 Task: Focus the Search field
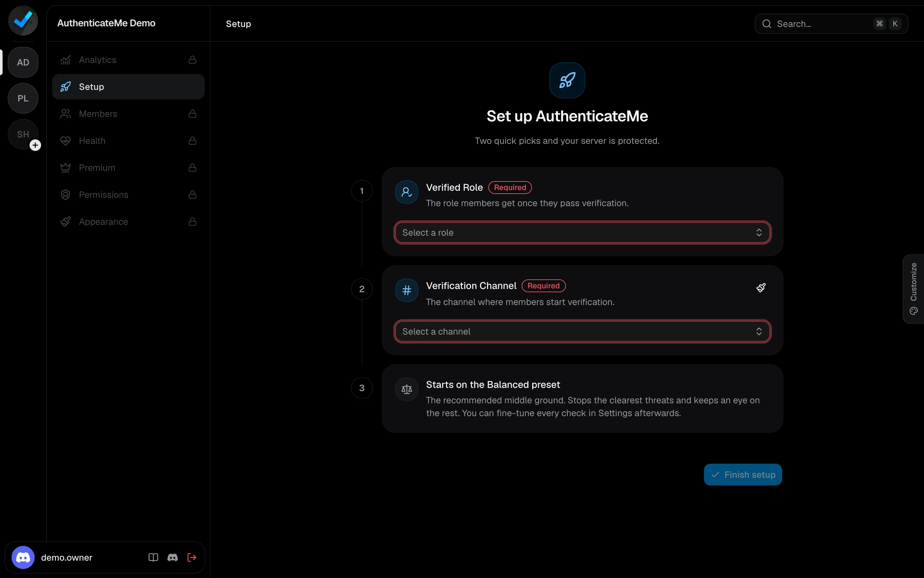coord(831,24)
